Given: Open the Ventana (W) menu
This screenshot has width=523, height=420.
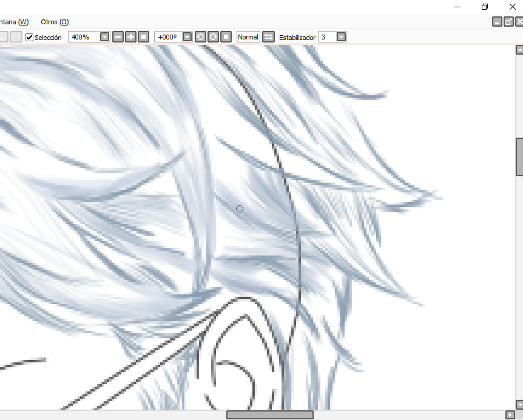Looking at the screenshot, I should 14,22.
